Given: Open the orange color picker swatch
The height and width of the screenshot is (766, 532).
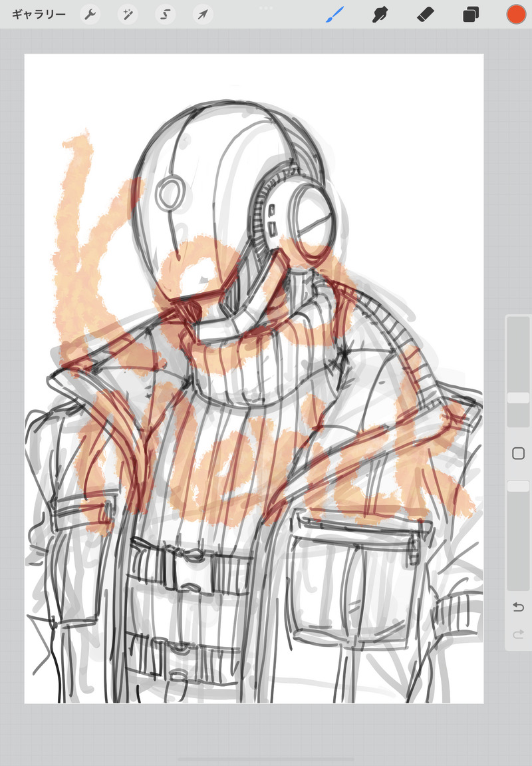Looking at the screenshot, I should point(516,14).
